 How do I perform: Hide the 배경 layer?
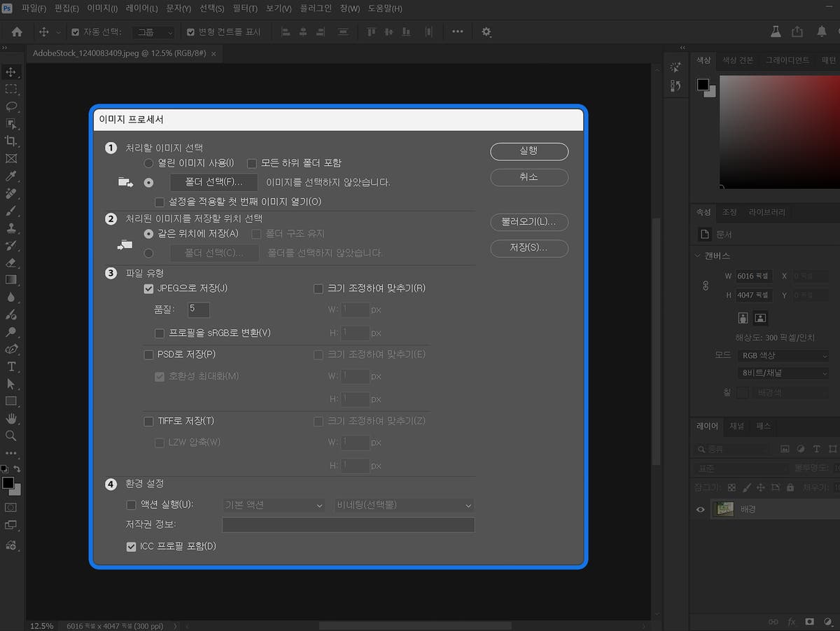point(699,509)
